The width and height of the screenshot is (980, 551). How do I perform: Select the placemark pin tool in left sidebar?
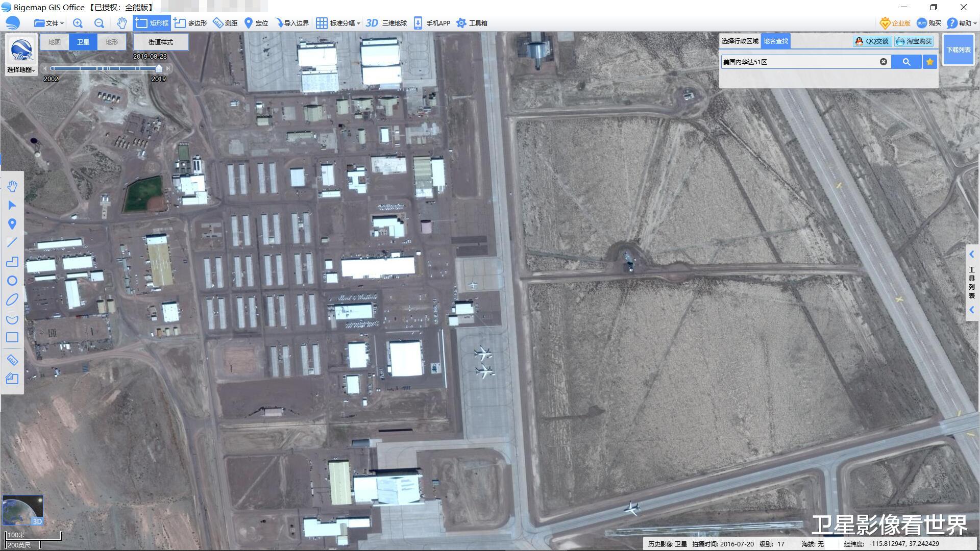[12, 224]
